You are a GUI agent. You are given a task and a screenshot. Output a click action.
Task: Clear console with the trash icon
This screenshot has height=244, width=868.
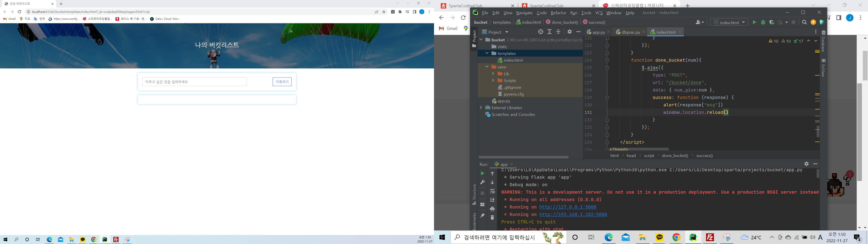click(x=492, y=217)
